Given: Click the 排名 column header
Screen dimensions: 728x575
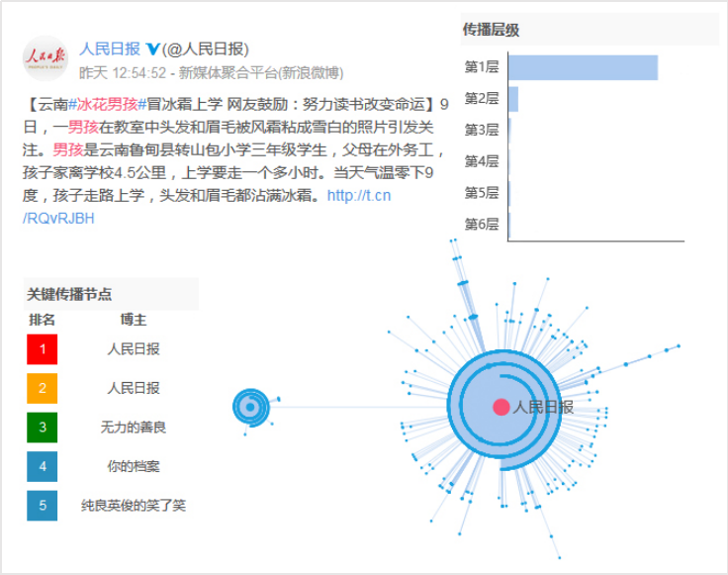Looking at the screenshot, I should (x=43, y=320).
